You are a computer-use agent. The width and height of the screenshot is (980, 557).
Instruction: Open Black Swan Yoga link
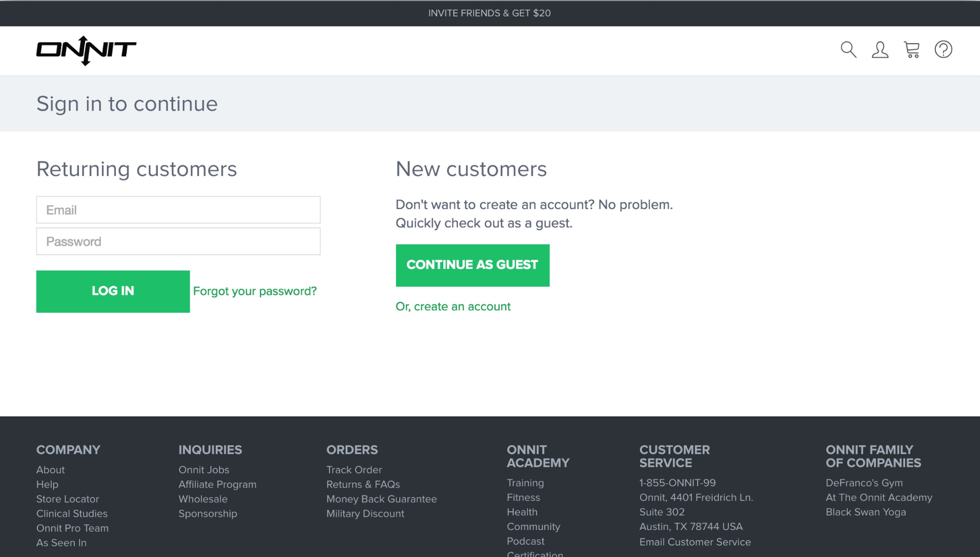(x=866, y=512)
